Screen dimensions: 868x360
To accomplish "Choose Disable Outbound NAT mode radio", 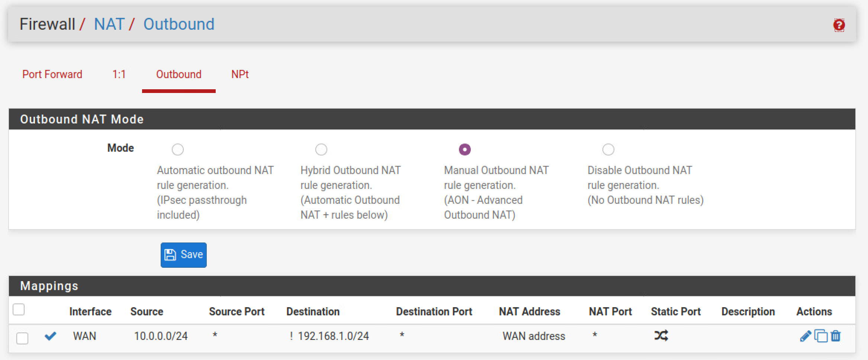I will pyautogui.click(x=608, y=150).
